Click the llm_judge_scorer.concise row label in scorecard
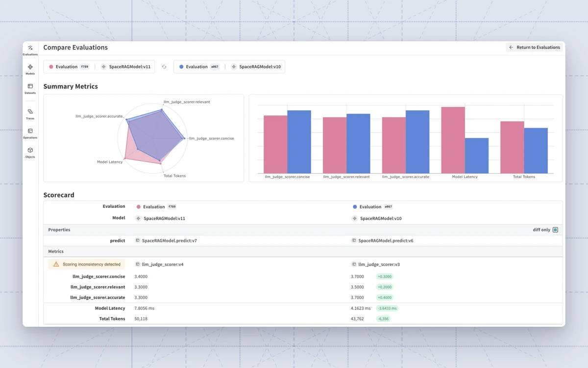Viewport: 588px width, 368px height. (x=98, y=277)
